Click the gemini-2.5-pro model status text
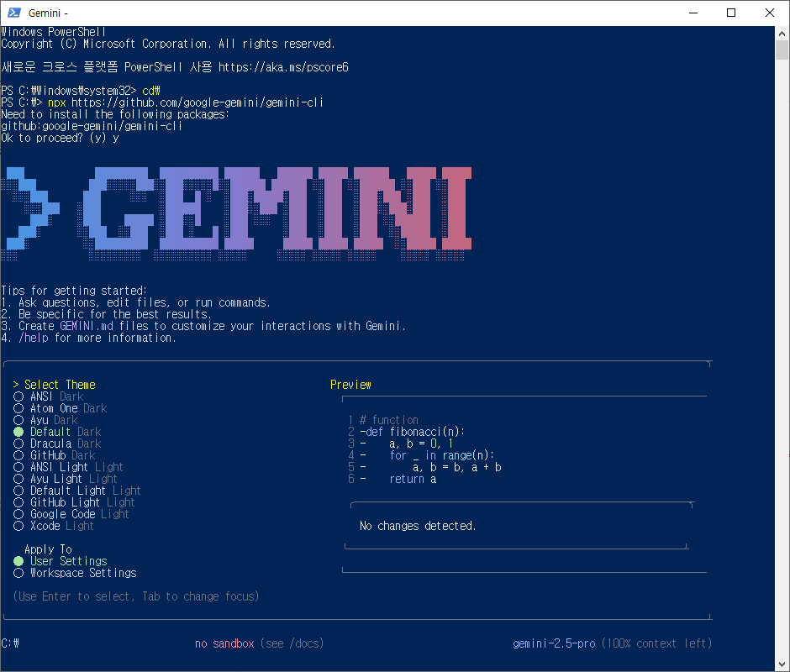 [x=554, y=643]
